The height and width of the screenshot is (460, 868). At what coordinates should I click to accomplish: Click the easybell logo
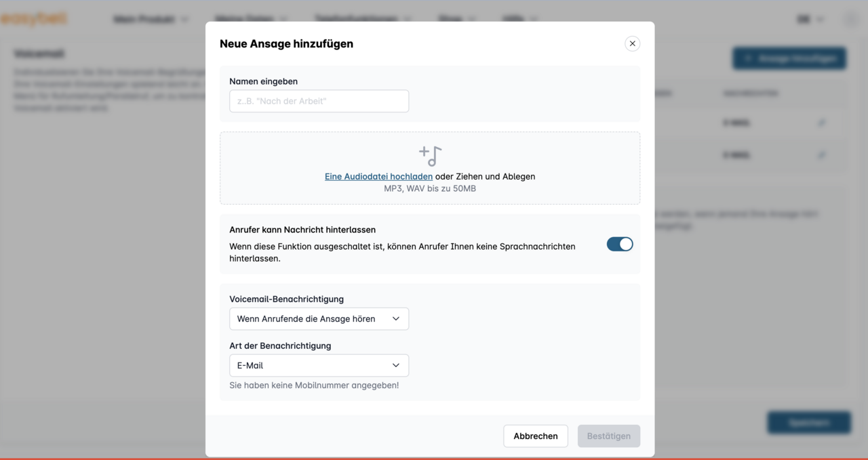pos(34,19)
